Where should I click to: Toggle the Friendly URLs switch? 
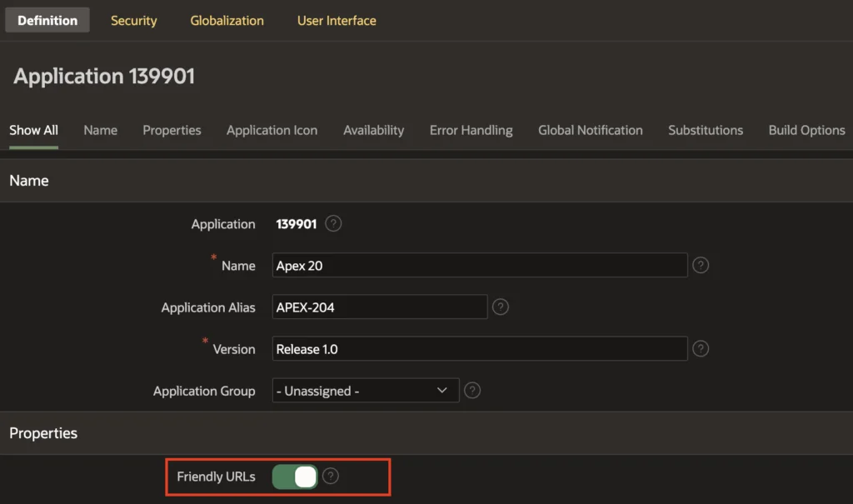(x=295, y=477)
